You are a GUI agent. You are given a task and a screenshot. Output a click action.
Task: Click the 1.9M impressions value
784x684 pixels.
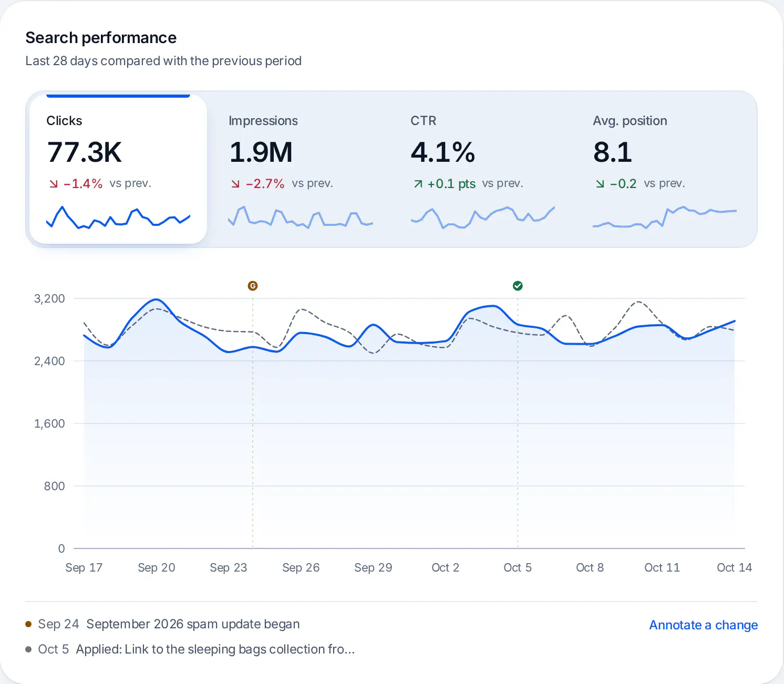point(261,152)
